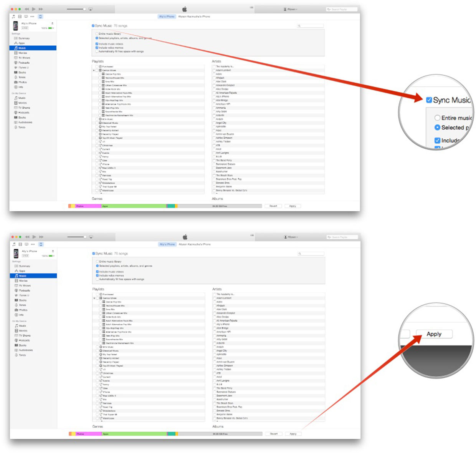Toggle the Sync Music checkbox in the upper window
476x453 pixels.
click(93, 26)
